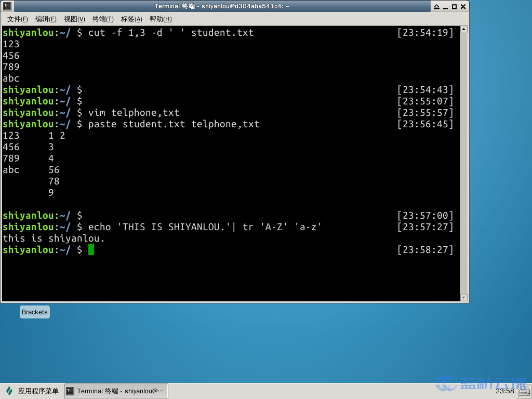Viewport: 532px width, 399px height.
Task: Click the applications menu logo icon
Action: (9, 391)
